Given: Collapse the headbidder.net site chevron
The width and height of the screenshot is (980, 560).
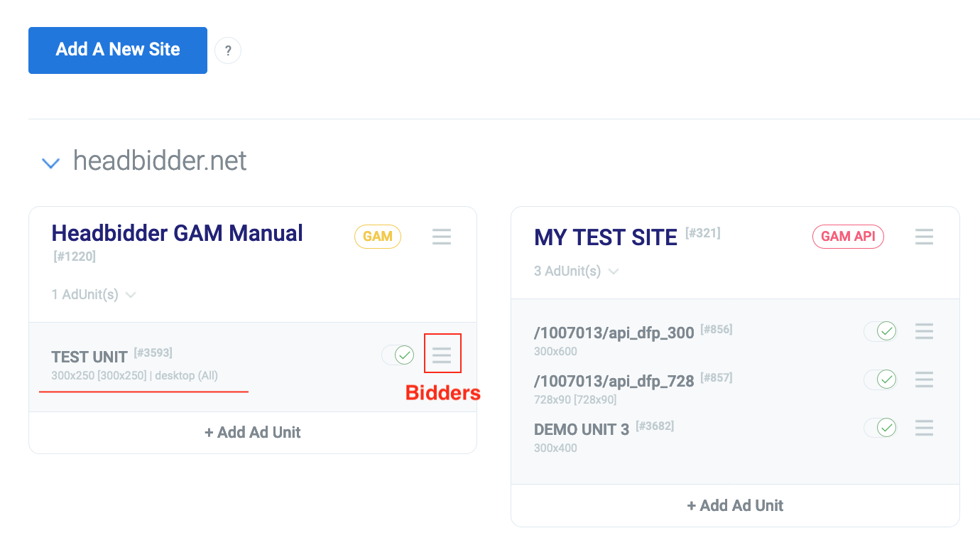Looking at the screenshot, I should tap(50, 163).
